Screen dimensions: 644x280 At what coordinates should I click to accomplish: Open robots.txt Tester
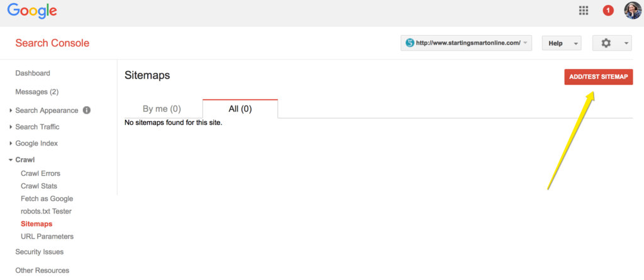click(x=47, y=212)
